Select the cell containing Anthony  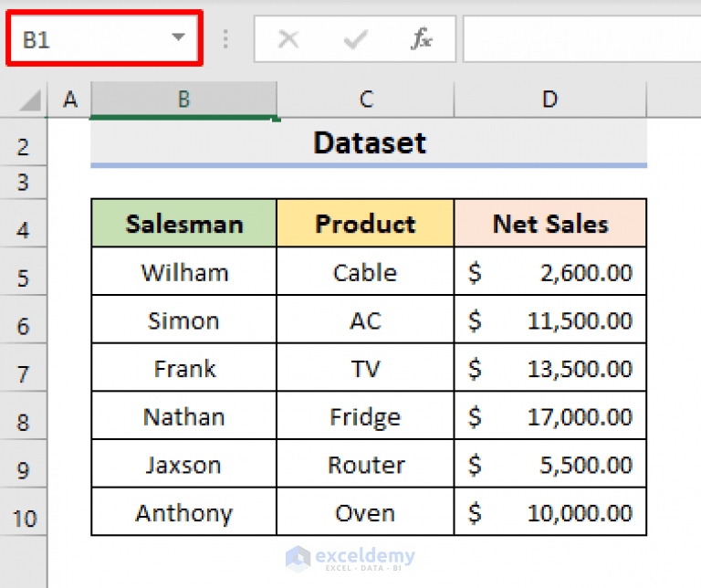pos(183,511)
